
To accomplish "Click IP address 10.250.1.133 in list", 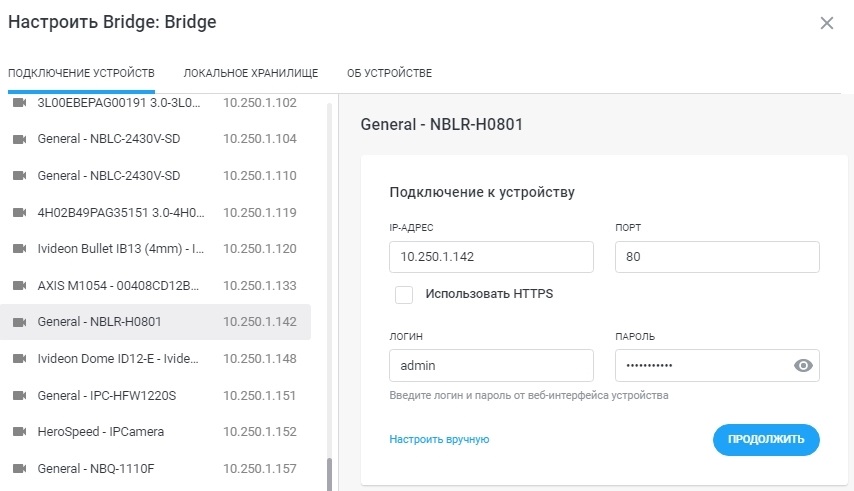I will pos(260,285).
